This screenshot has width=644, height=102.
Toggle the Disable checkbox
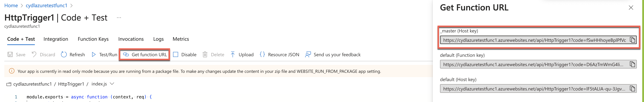coord(175,54)
